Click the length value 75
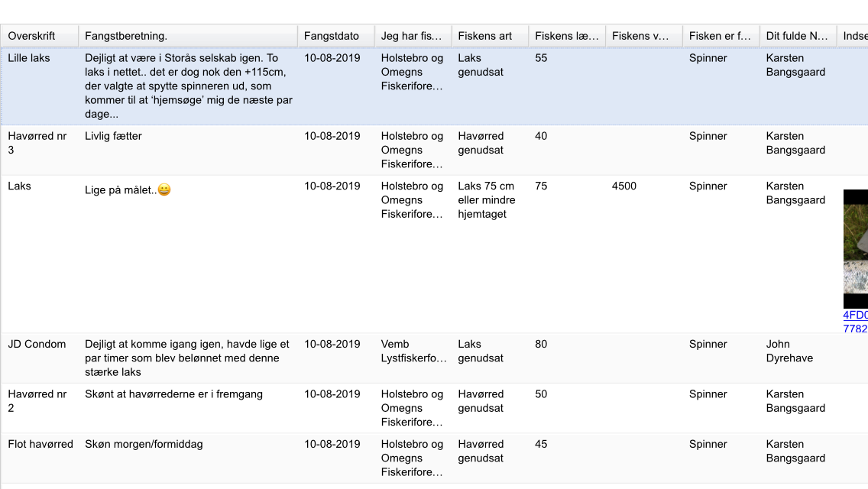This screenshot has height=489, width=868. pos(541,186)
